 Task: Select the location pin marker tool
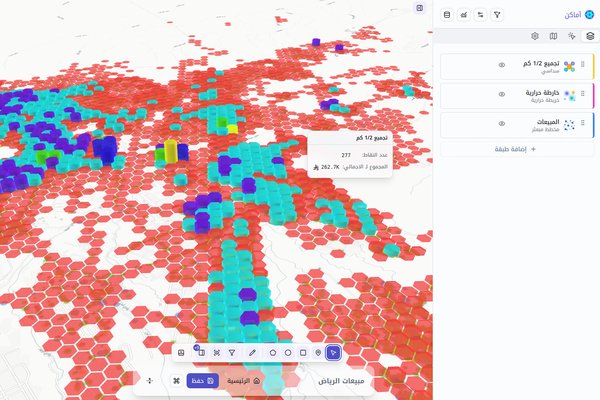(x=318, y=353)
